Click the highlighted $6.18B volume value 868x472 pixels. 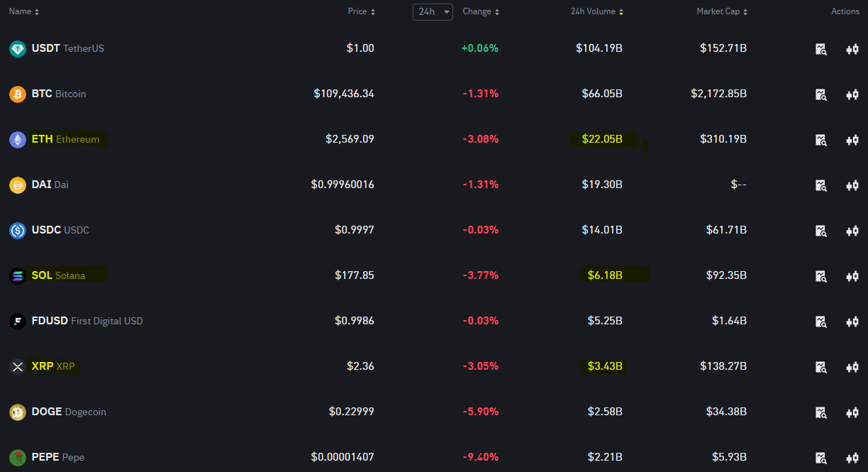[605, 275]
